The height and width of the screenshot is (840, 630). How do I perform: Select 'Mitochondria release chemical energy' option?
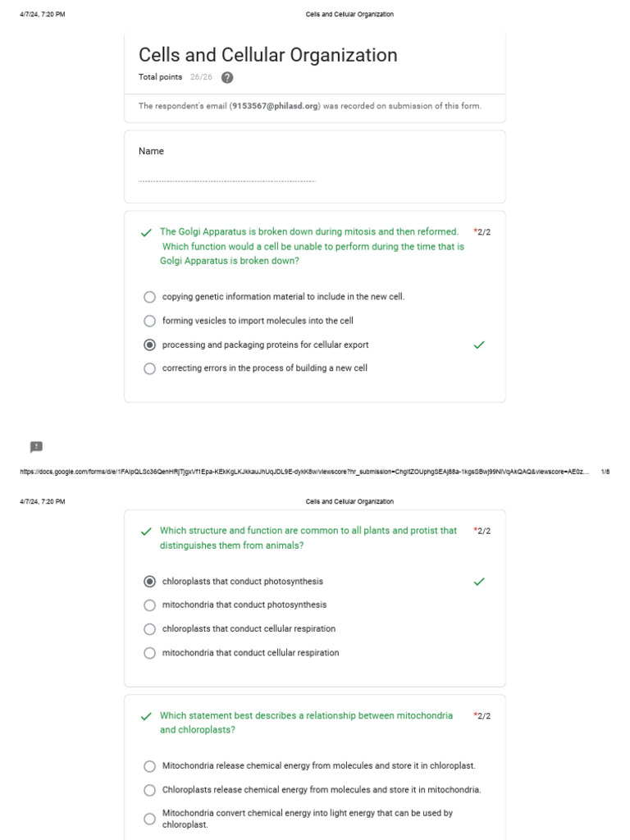coord(149,766)
